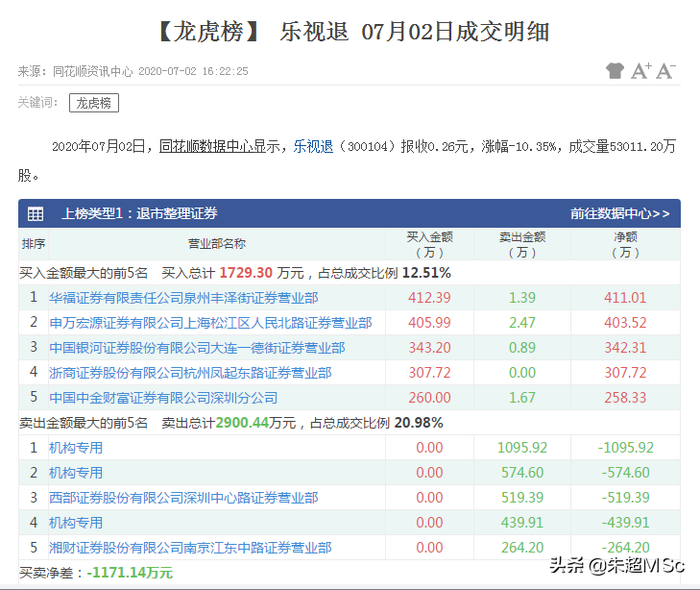Select sell amount value 439.91
700x590 pixels.
coord(522,523)
